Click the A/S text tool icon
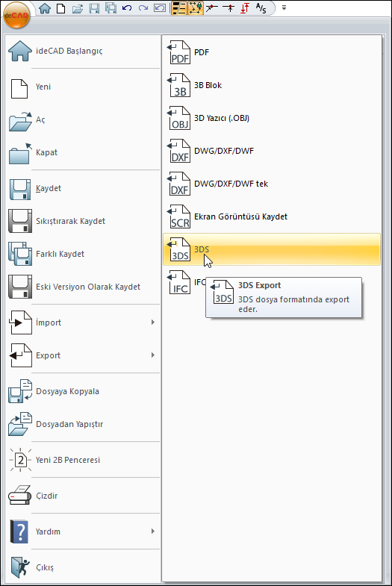 (261, 8)
